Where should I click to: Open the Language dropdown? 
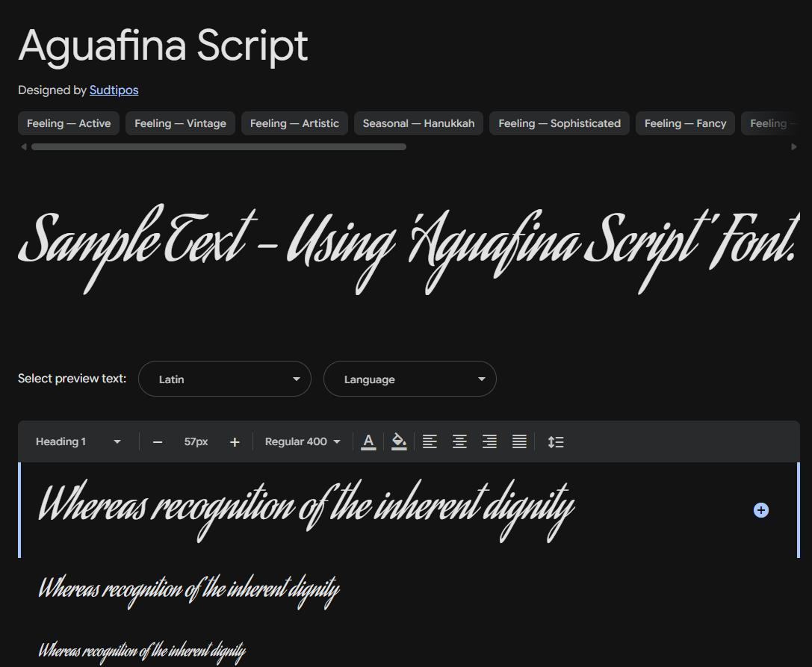tap(409, 379)
